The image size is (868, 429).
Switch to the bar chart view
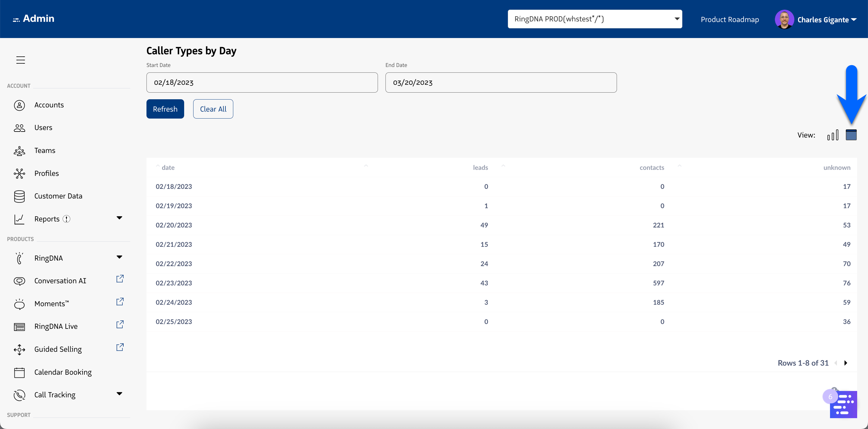coord(833,135)
